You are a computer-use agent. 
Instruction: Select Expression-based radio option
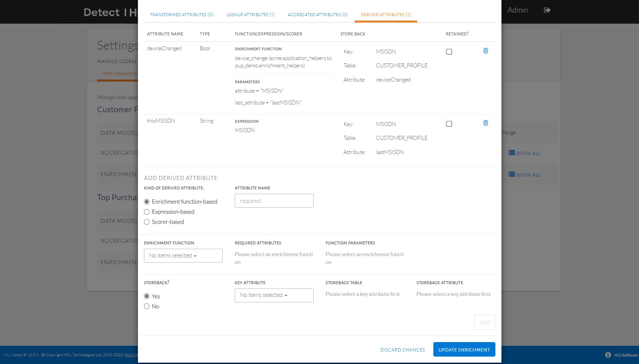pos(147,212)
